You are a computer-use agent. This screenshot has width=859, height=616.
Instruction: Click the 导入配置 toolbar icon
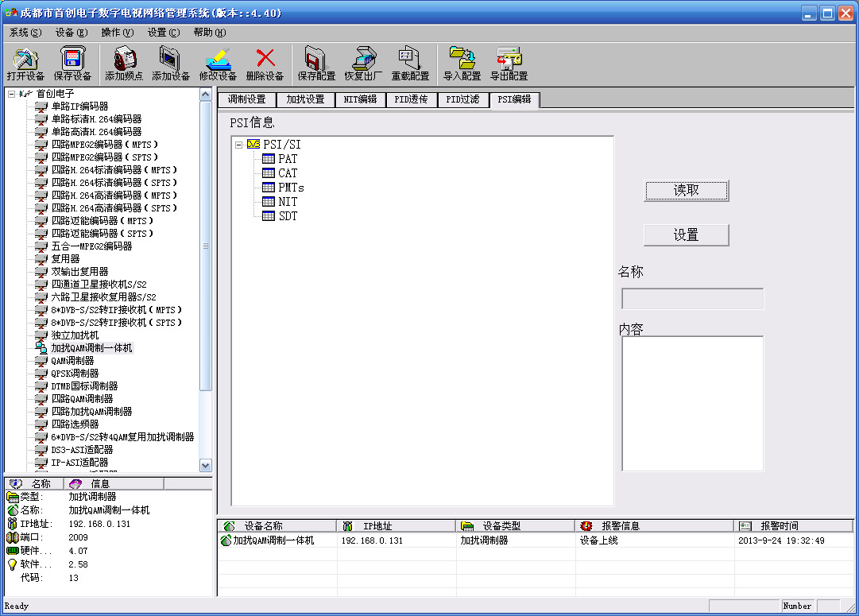[x=462, y=59]
